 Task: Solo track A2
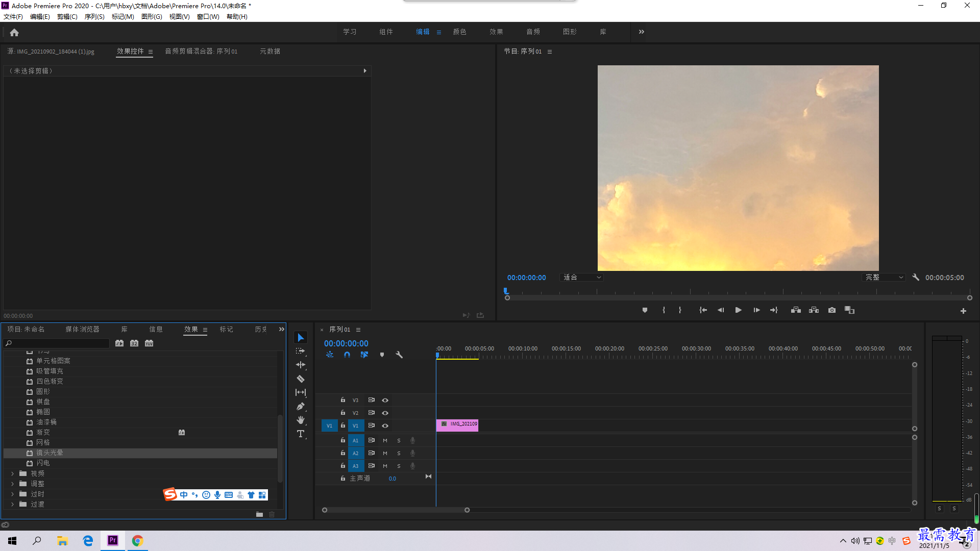399,453
